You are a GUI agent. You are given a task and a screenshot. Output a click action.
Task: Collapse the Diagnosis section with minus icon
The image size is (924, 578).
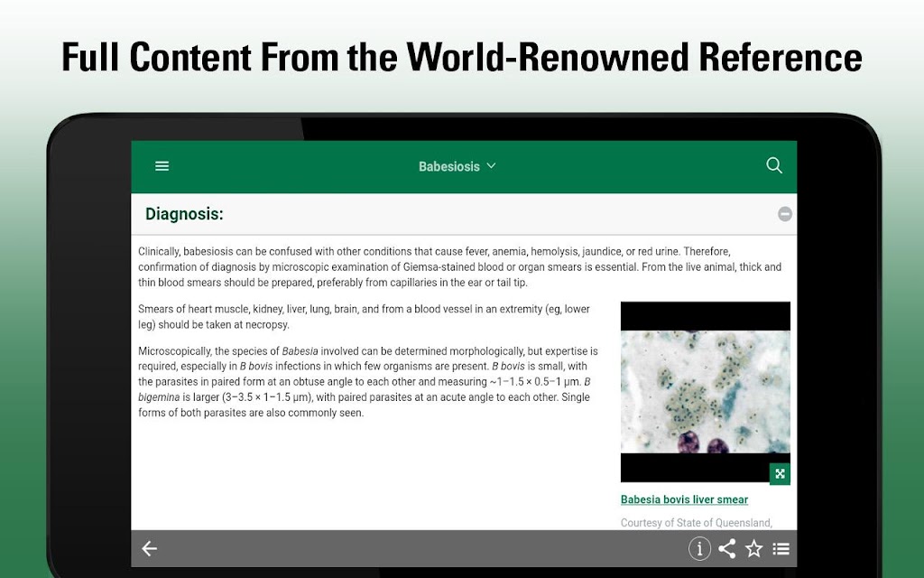point(785,214)
